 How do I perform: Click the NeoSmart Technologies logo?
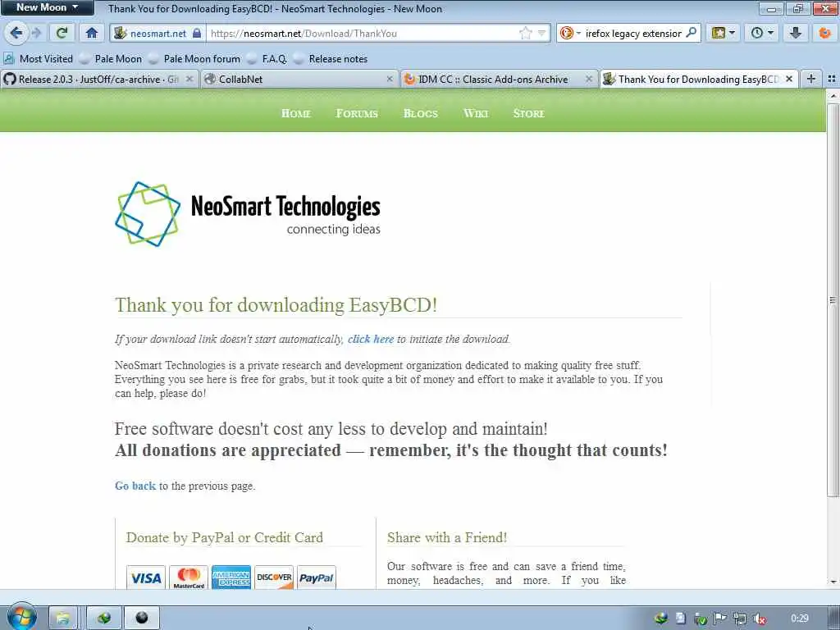(248, 214)
